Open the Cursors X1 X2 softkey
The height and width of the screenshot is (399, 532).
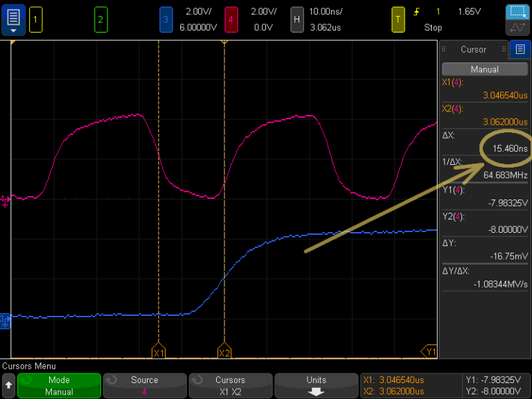(231, 386)
